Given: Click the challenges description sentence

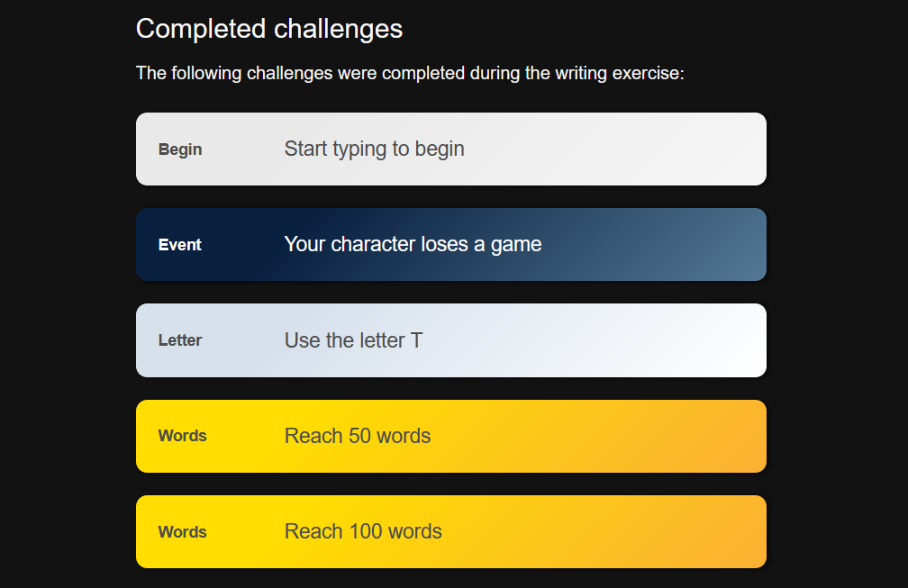Looking at the screenshot, I should (x=409, y=73).
